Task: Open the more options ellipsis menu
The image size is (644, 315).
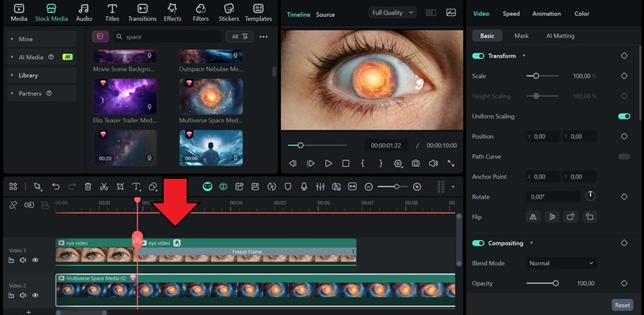Action: pos(264,37)
